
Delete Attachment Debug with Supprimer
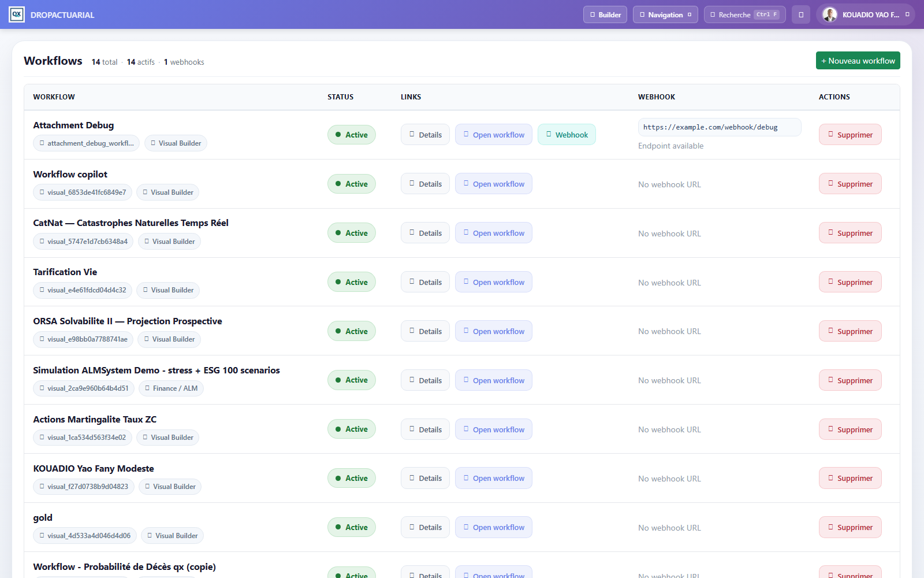850,135
